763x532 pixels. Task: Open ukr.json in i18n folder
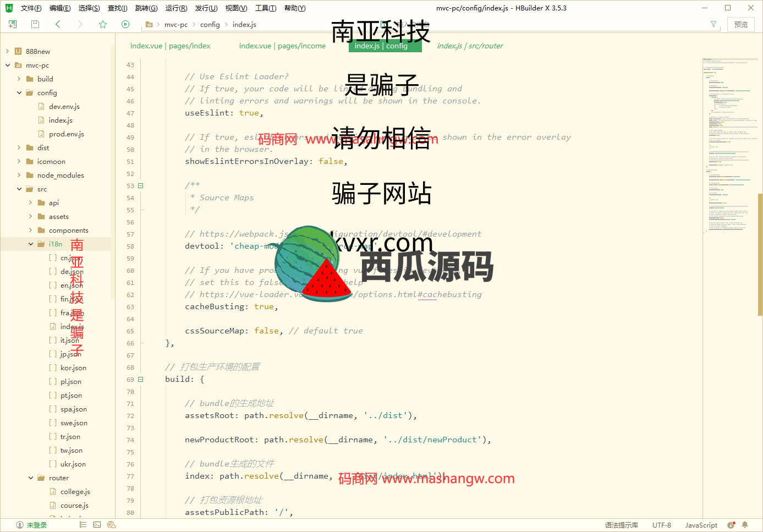point(73,464)
